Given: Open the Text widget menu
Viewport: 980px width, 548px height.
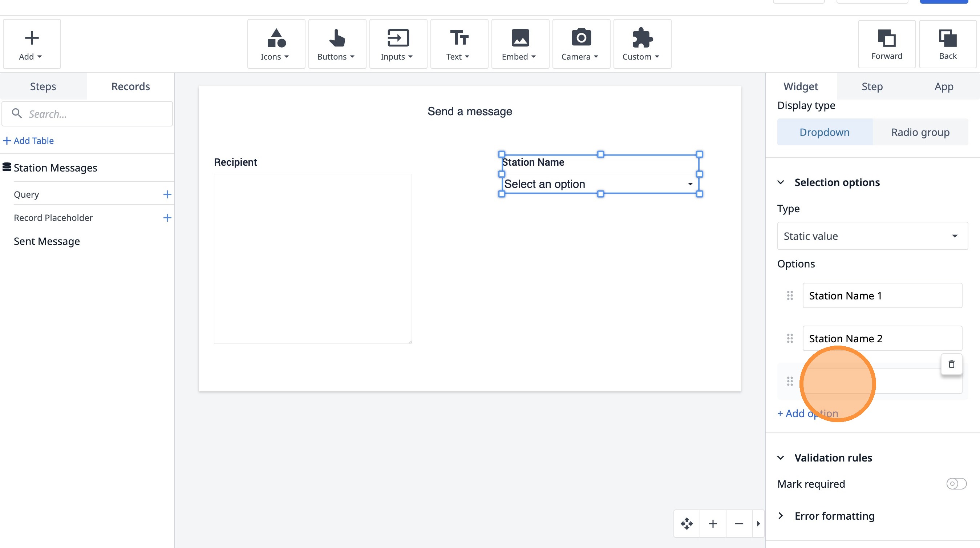Looking at the screenshot, I should click(x=459, y=44).
